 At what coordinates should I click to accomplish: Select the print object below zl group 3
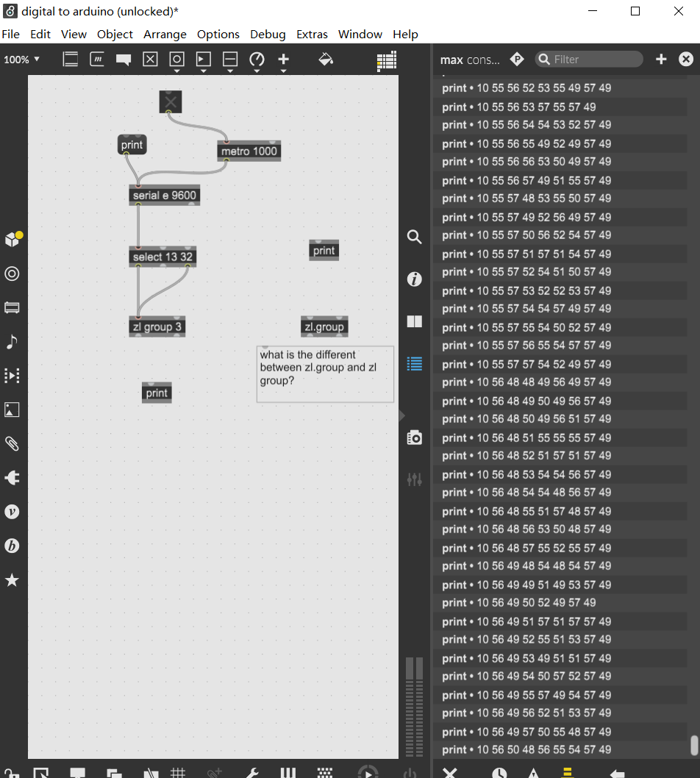[157, 393]
